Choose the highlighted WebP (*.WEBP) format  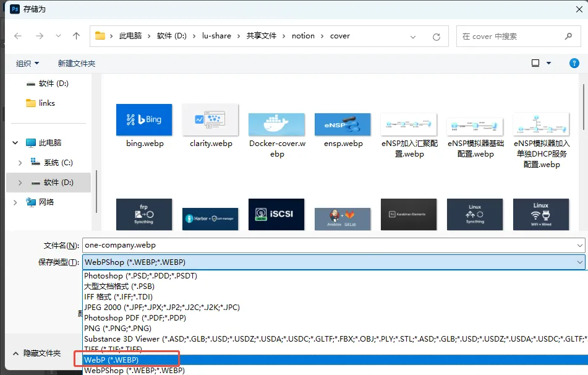(335, 360)
